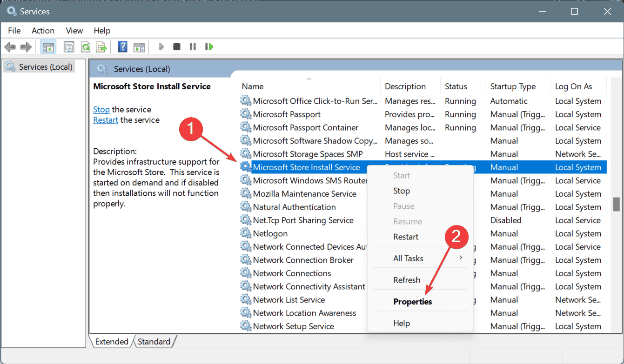Click the Show/Hide Action Pane toolbar icon
This screenshot has height=364, width=624.
pos(139,47)
